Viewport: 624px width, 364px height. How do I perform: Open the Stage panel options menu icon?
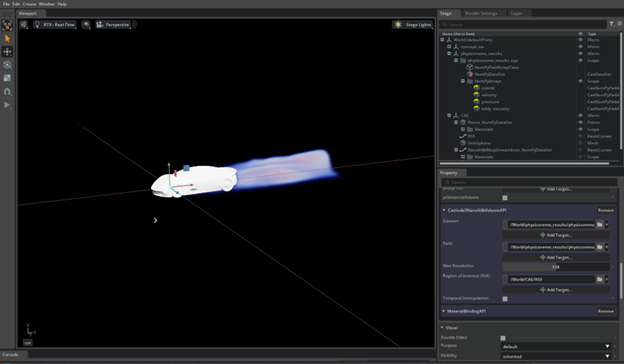click(620, 24)
